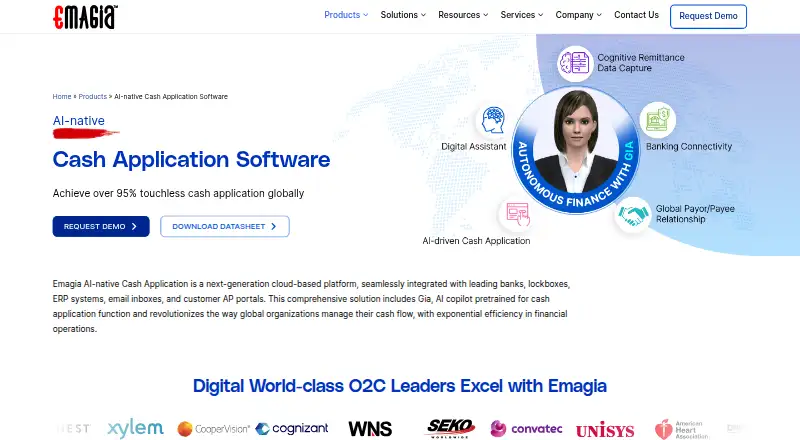Expand the Products dropdown chevron
This screenshot has width=800, height=440.
365,15
